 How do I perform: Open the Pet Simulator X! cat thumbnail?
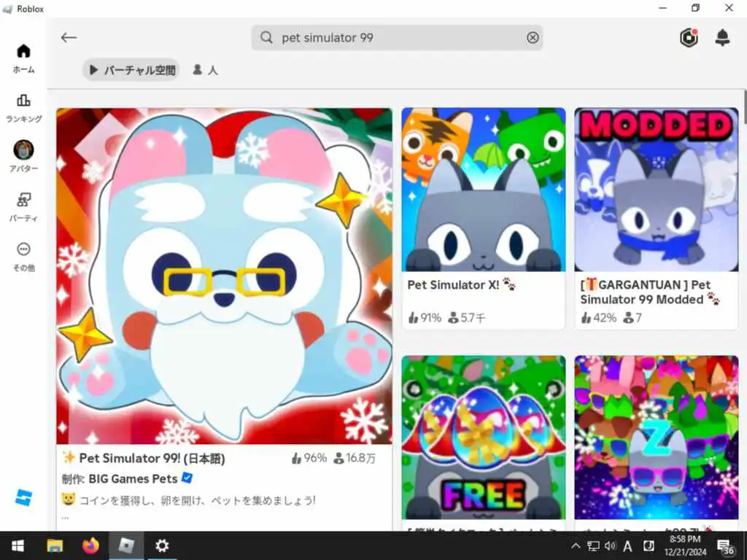[x=483, y=190]
